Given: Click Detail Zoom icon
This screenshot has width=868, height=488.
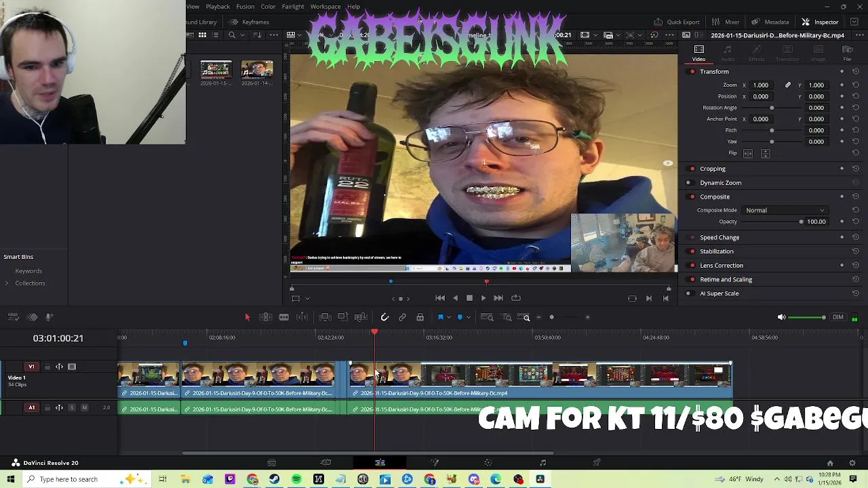Looking at the screenshot, I should 507,317.
